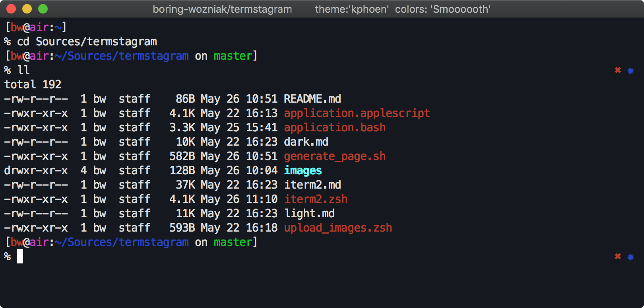Click the theme:'kphoen' text in the title bar
This screenshot has width=644, height=308.
click(x=351, y=9)
